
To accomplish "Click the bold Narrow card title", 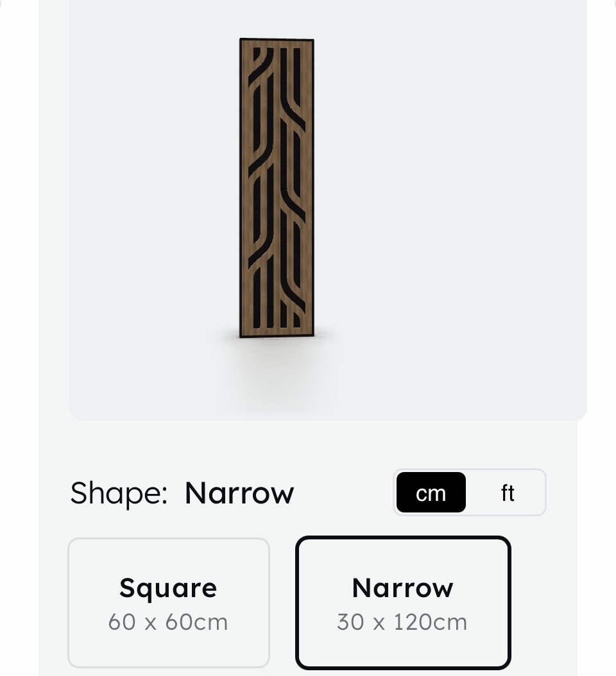I will pos(403,587).
